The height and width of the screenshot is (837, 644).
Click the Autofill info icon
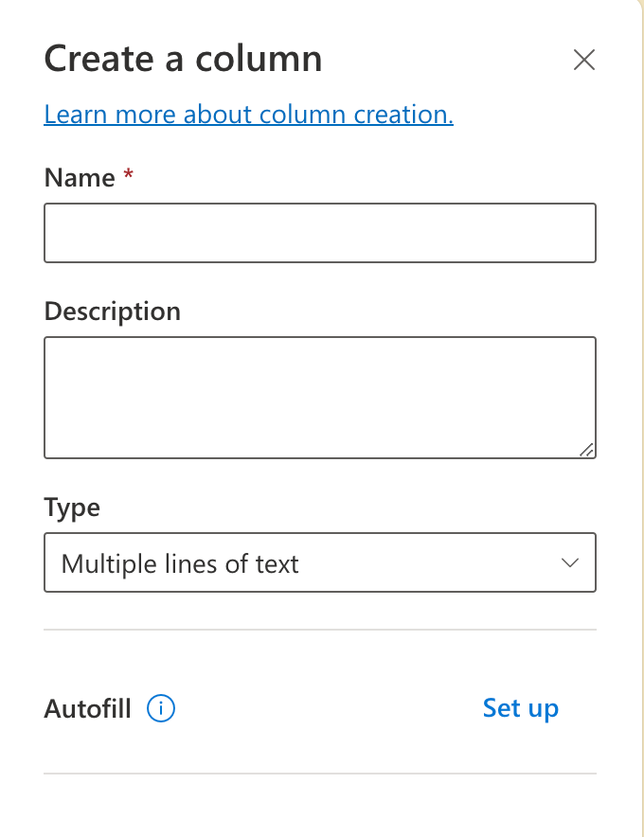click(162, 708)
